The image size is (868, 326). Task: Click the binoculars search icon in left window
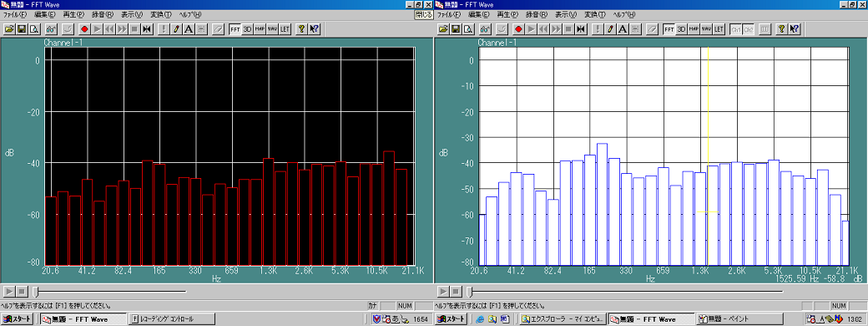(x=51, y=28)
